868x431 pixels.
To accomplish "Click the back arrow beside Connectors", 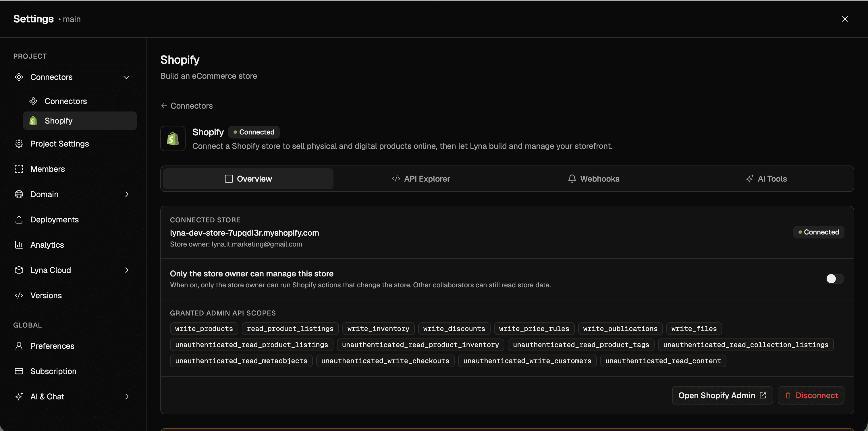I will click(x=164, y=106).
